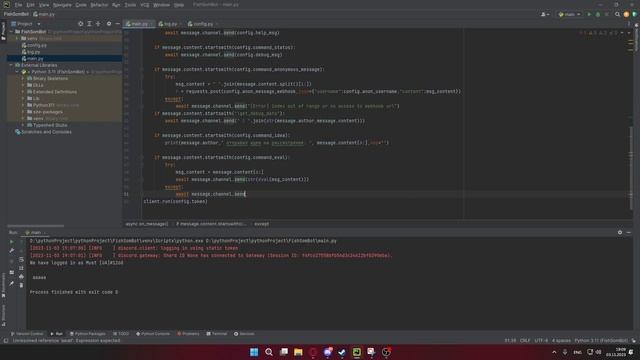
Task: Expand the Binary Skeletons node
Action: (x=23, y=78)
